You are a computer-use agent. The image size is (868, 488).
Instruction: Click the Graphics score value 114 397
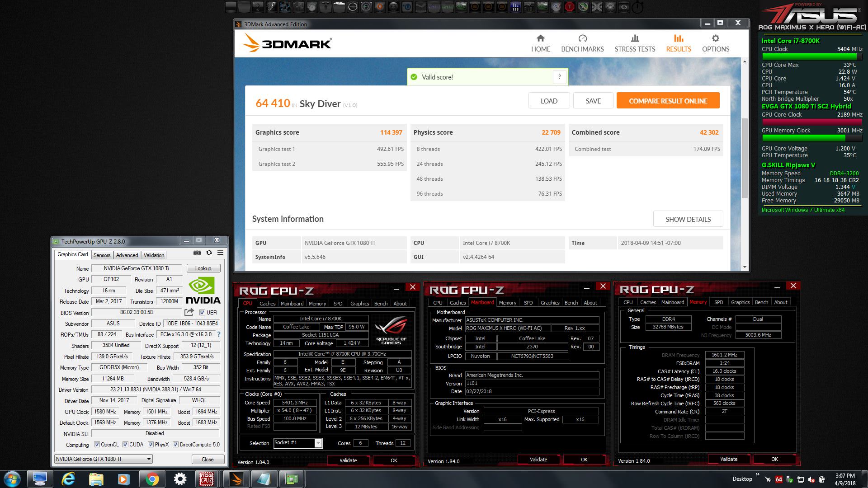[391, 132]
